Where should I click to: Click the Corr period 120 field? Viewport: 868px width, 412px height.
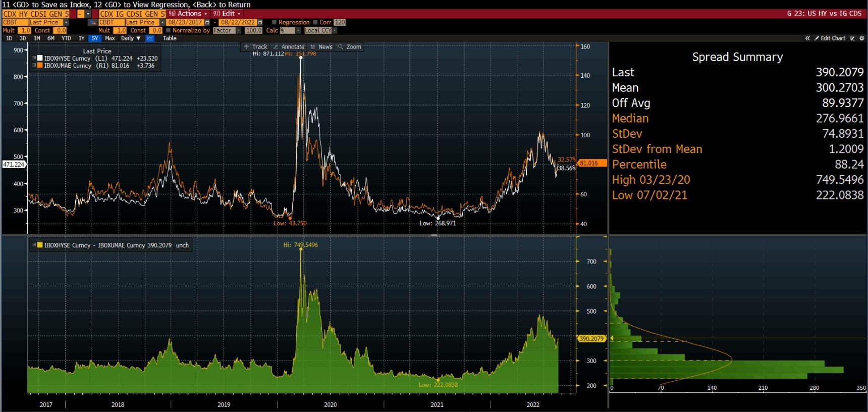[x=340, y=22]
